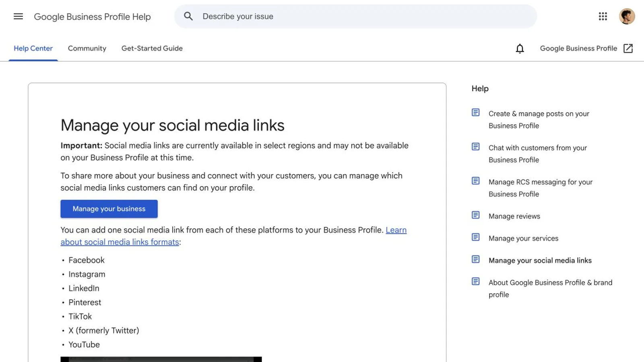Click the X (formerly Twitter) list item

click(x=104, y=331)
